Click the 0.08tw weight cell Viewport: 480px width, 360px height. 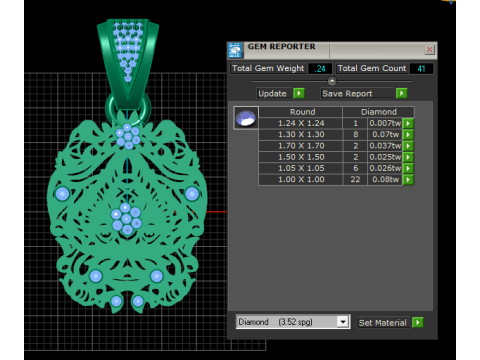tap(385, 180)
